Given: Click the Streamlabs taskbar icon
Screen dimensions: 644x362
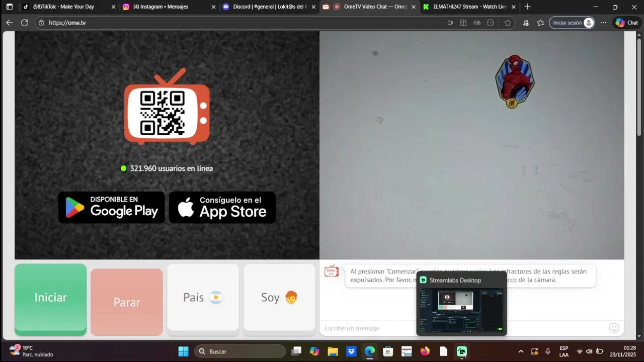Looking at the screenshot, I should point(462,351).
